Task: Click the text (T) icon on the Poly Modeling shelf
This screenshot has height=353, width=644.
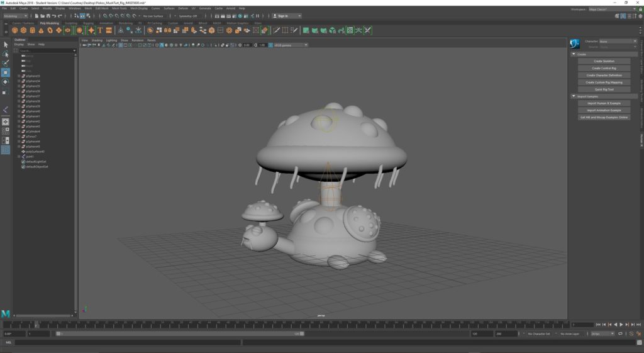Action: point(100,30)
